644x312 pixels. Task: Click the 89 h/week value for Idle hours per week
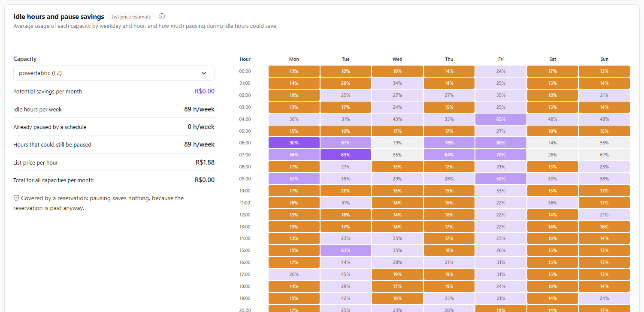[x=199, y=109]
